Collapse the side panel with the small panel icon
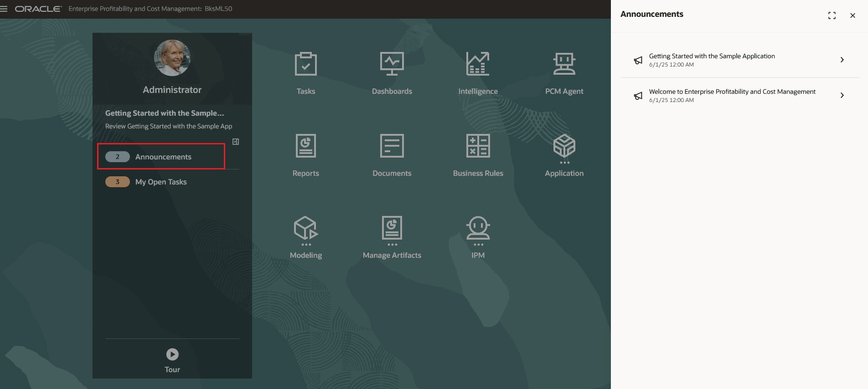Image resolution: width=868 pixels, height=389 pixels. point(236,142)
